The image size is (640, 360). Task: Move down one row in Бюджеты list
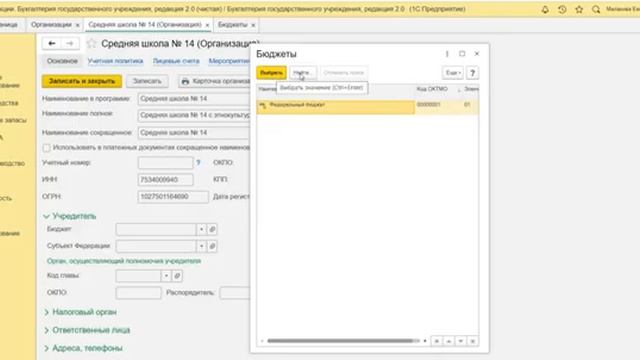click(x=460, y=341)
